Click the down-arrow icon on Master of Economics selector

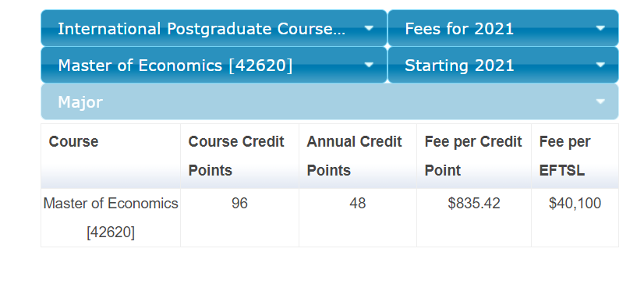pyautogui.click(x=369, y=65)
